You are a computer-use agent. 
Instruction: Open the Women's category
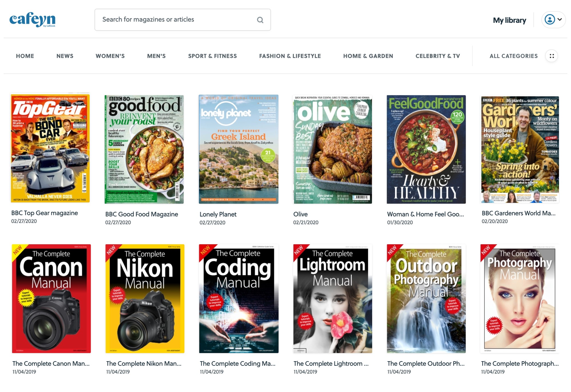110,56
